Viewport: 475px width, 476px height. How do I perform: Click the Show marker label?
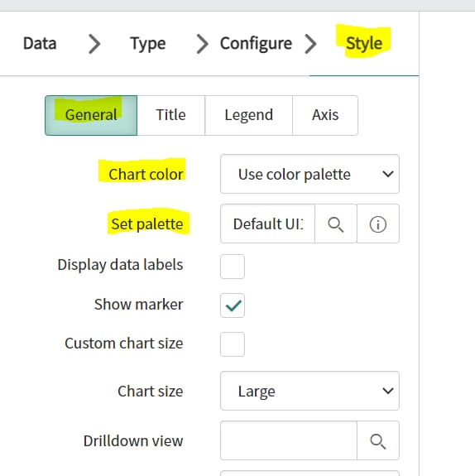tap(139, 304)
